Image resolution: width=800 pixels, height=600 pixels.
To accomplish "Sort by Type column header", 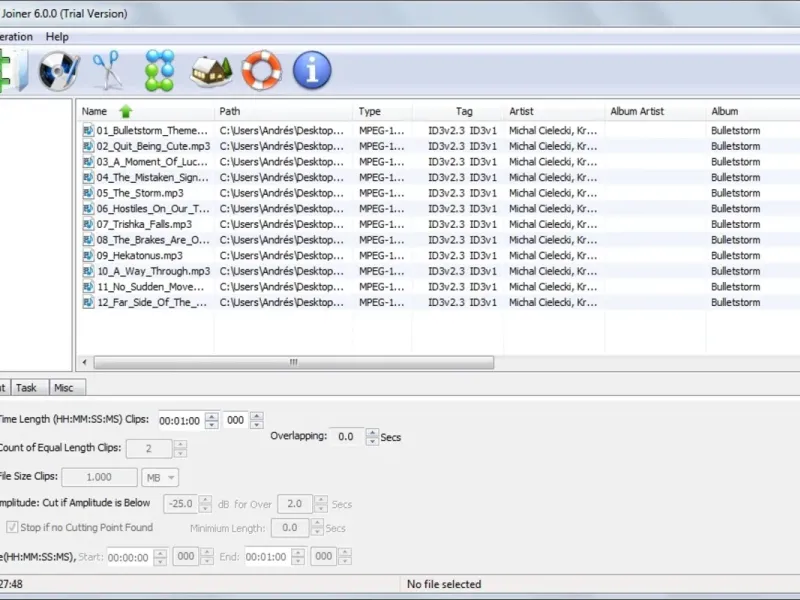I will coord(382,111).
